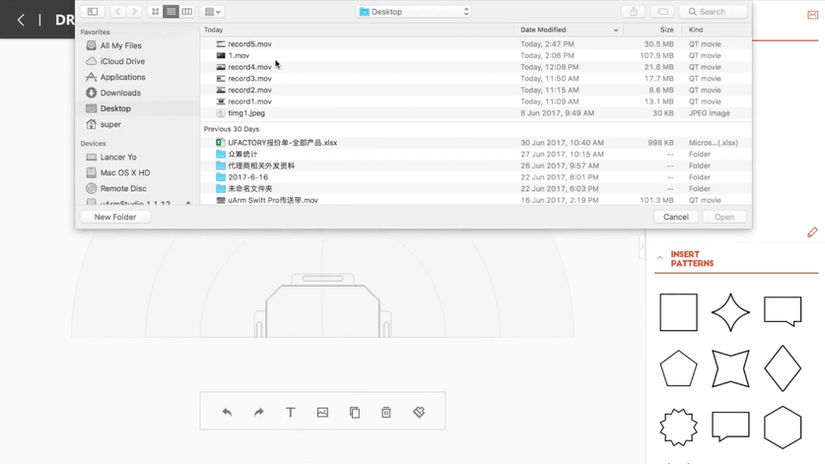
Task: Insert the top-row speech bubble pattern
Action: (x=782, y=311)
